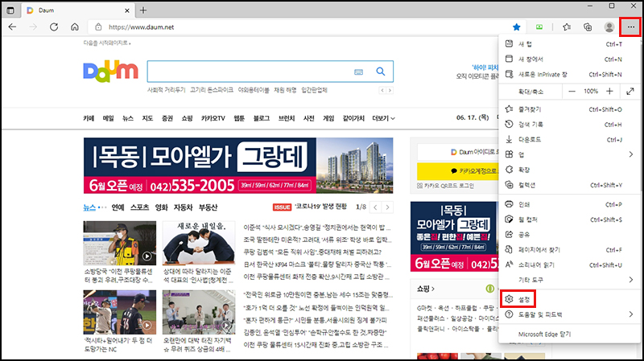Close the Daum tab
The image size is (644, 361).
pyautogui.click(x=127, y=10)
